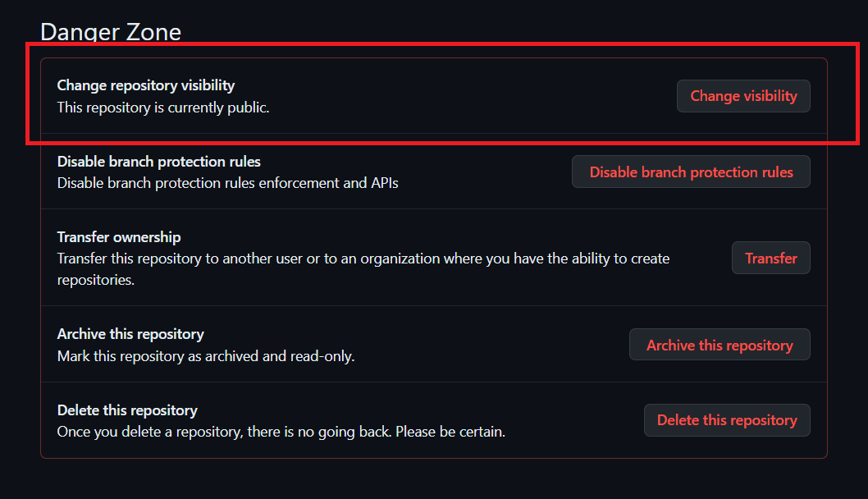Click the Danger Zone section heading

[x=111, y=32]
